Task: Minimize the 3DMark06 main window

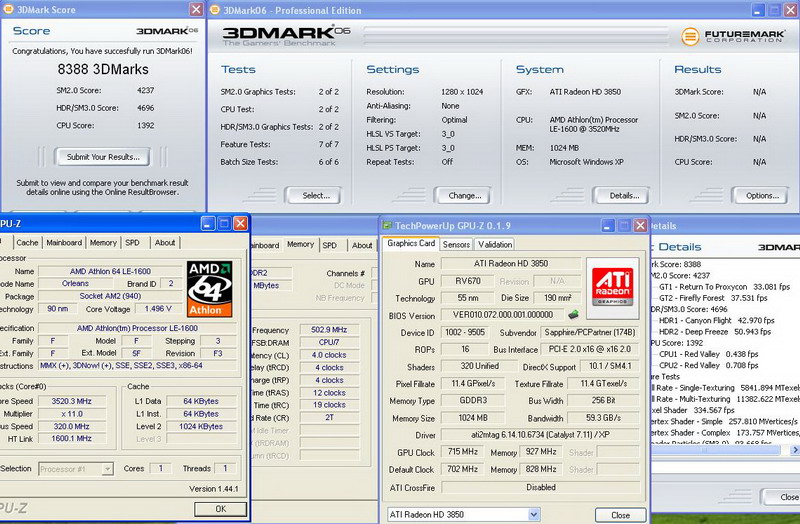Action: [758, 10]
